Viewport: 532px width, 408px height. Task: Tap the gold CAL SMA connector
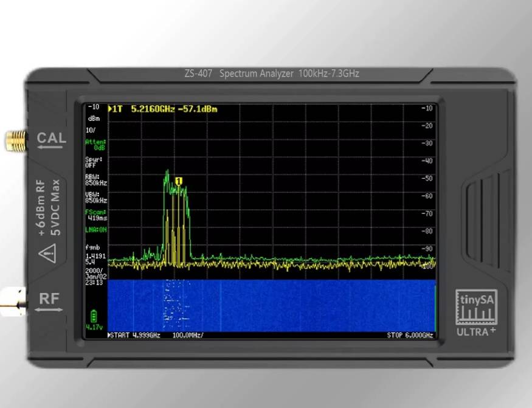coord(16,140)
